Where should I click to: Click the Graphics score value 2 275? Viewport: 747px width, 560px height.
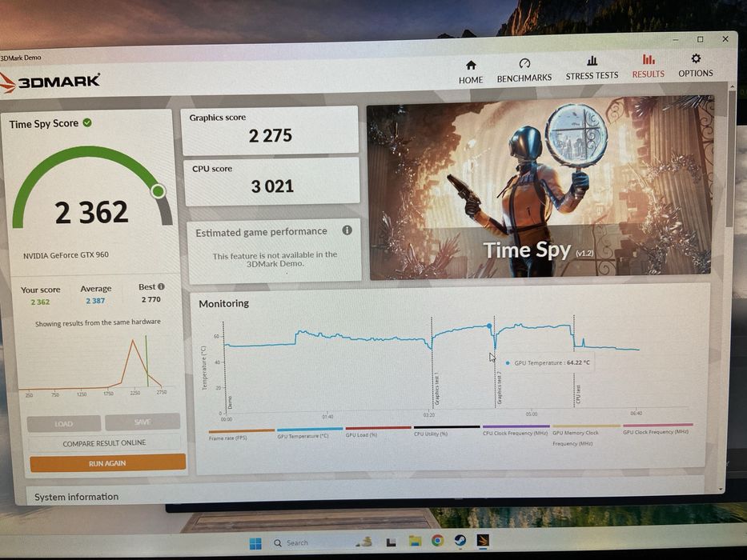[270, 136]
